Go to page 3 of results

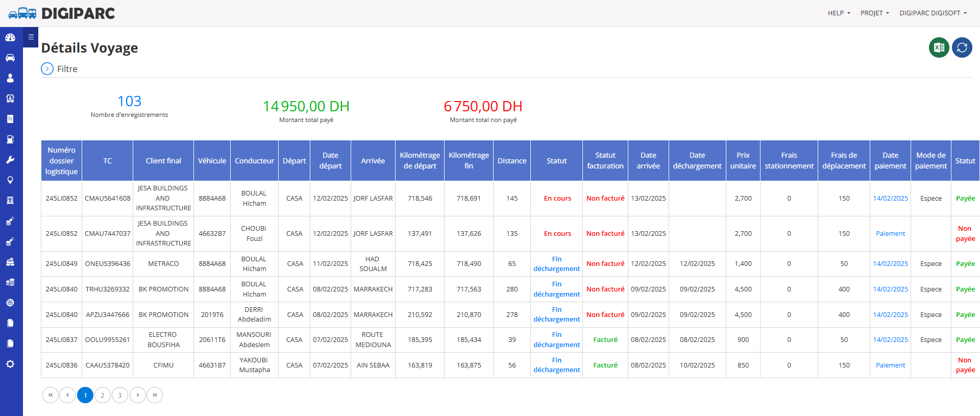[x=120, y=395]
